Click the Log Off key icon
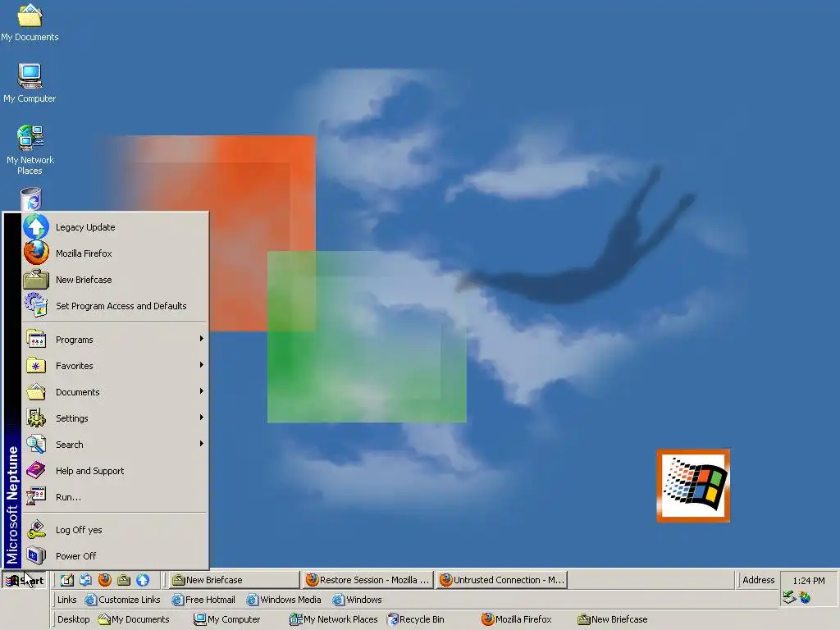This screenshot has width=840, height=630. [x=36, y=529]
